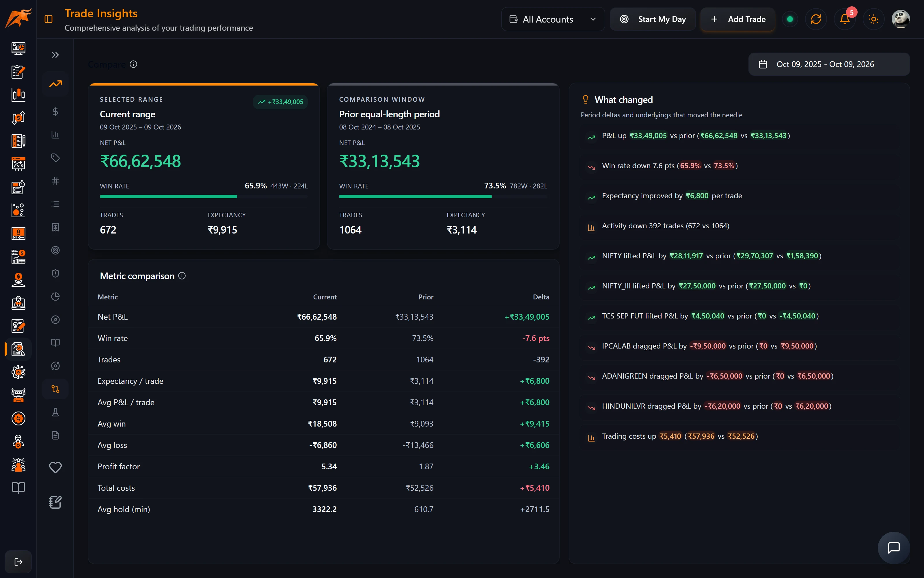Click the heart favorites icon
This screenshot has width=924, height=578.
coord(55,467)
